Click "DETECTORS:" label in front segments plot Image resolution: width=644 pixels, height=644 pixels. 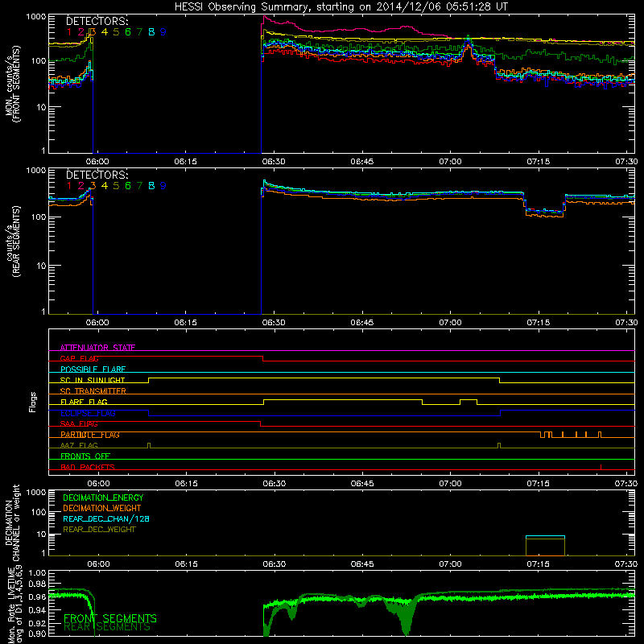click(x=97, y=21)
